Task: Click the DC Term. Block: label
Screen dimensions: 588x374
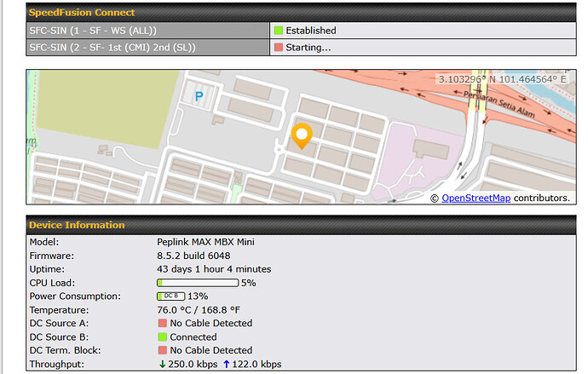Action: pos(66,350)
